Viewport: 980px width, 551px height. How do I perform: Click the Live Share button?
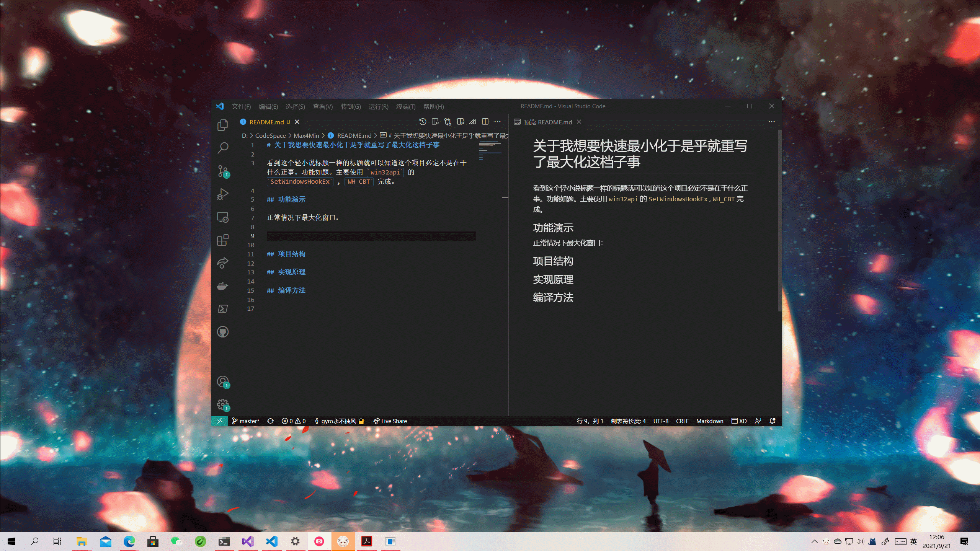point(390,421)
